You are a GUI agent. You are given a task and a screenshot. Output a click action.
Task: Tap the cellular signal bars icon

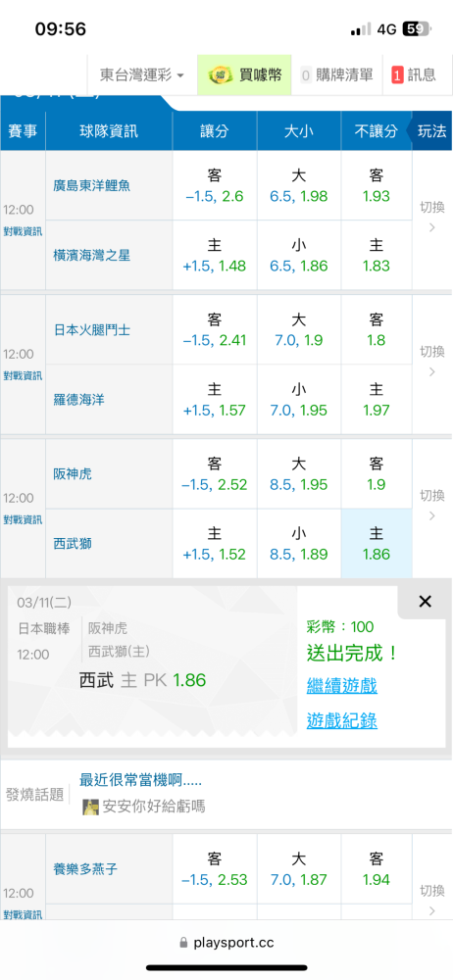point(360,28)
